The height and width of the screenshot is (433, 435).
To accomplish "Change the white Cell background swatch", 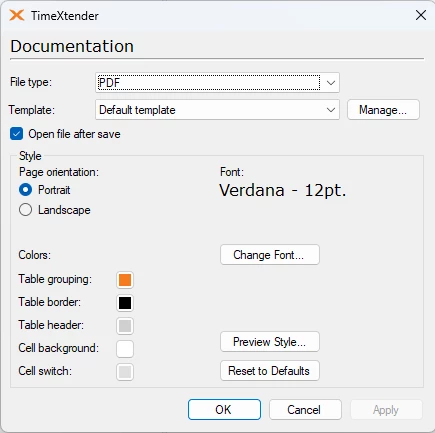I will [x=125, y=349].
